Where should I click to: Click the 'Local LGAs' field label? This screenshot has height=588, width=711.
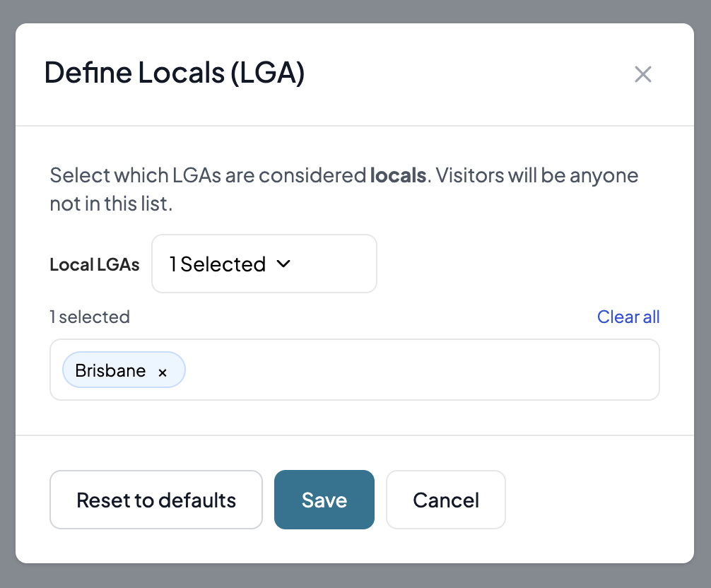pos(95,264)
